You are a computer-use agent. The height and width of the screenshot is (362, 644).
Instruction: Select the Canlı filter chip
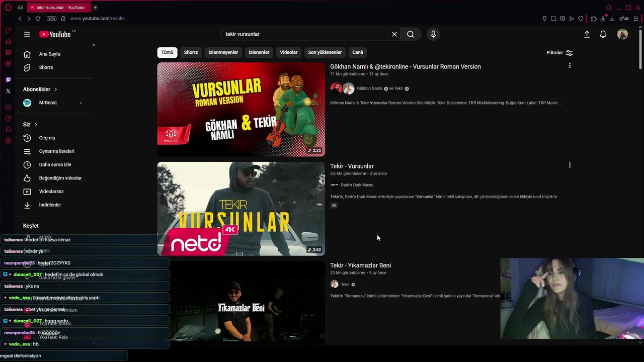[x=358, y=52]
